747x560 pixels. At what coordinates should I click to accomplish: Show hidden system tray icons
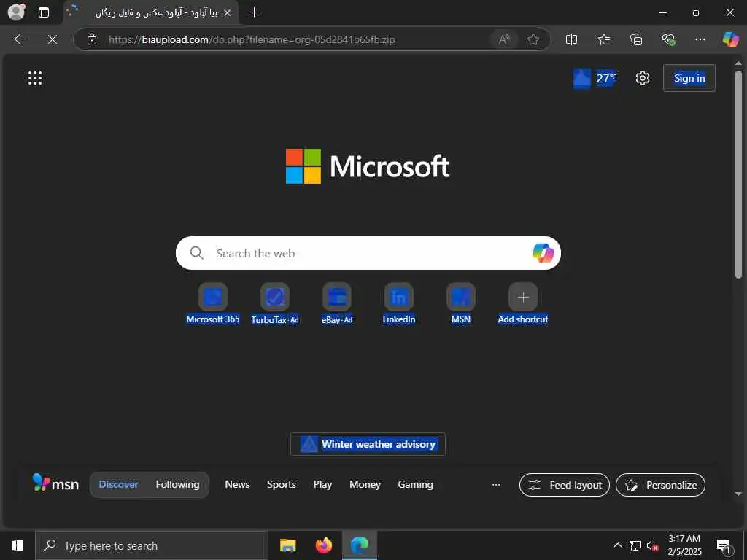pyautogui.click(x=617, y=545)
